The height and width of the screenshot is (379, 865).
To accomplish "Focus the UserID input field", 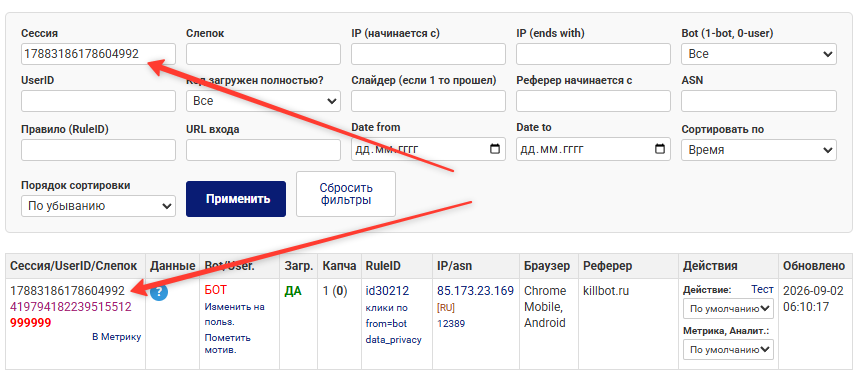I will (98, 101).
